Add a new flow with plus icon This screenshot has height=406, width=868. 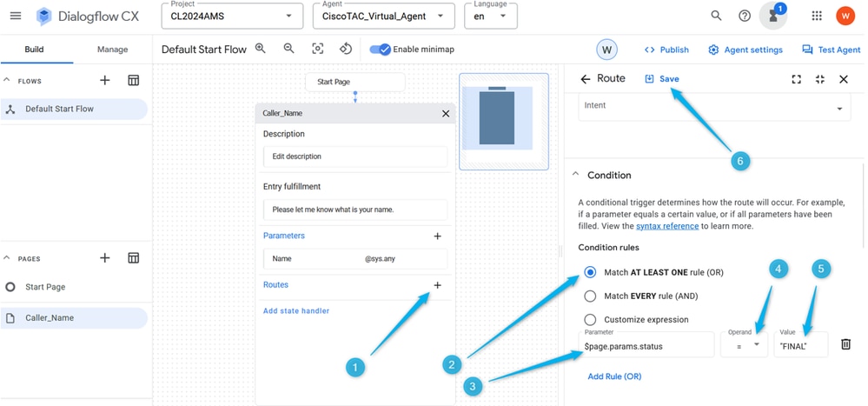[x=104, y=80]
